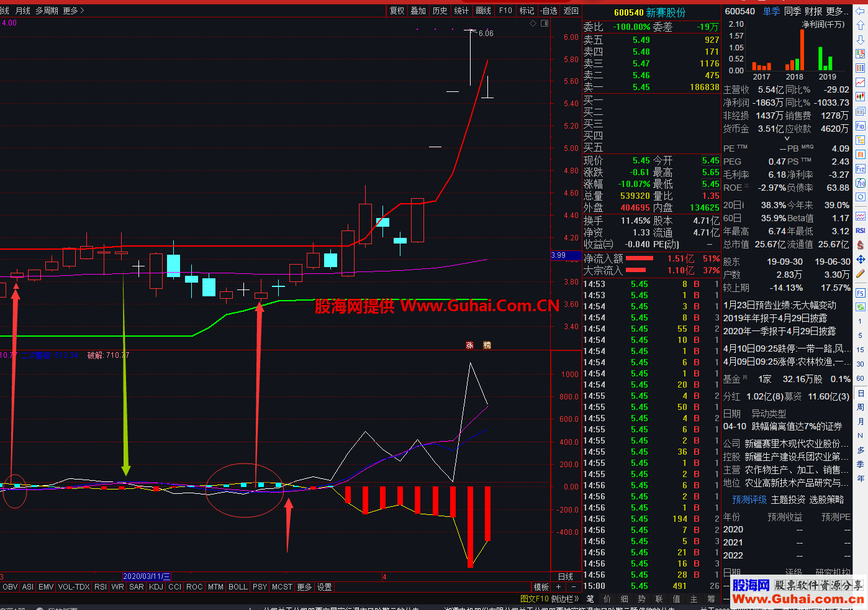Viewport: 868px width, 610px height.
Task: Zoom in chart with plus button
Action: (559, 586)
